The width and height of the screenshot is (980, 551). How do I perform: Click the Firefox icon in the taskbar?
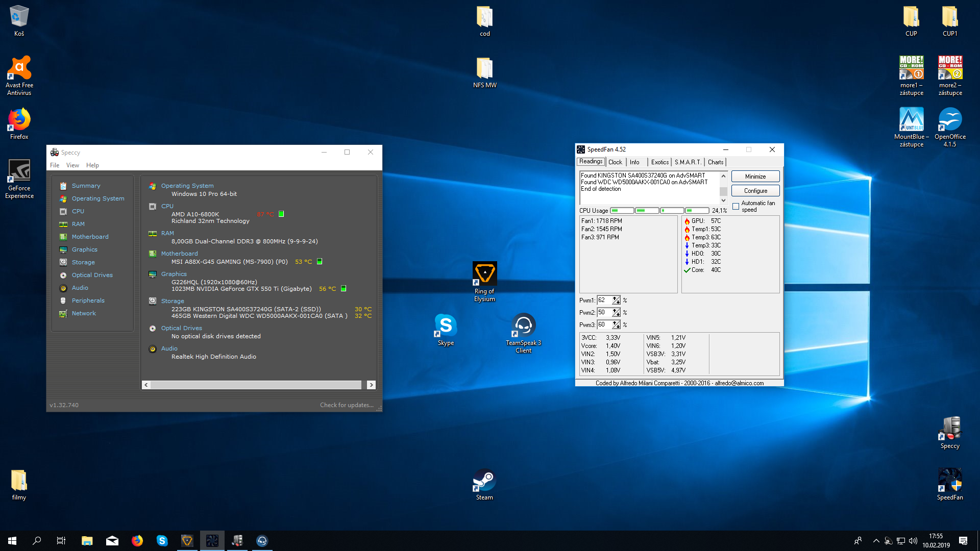pos(137,541)
